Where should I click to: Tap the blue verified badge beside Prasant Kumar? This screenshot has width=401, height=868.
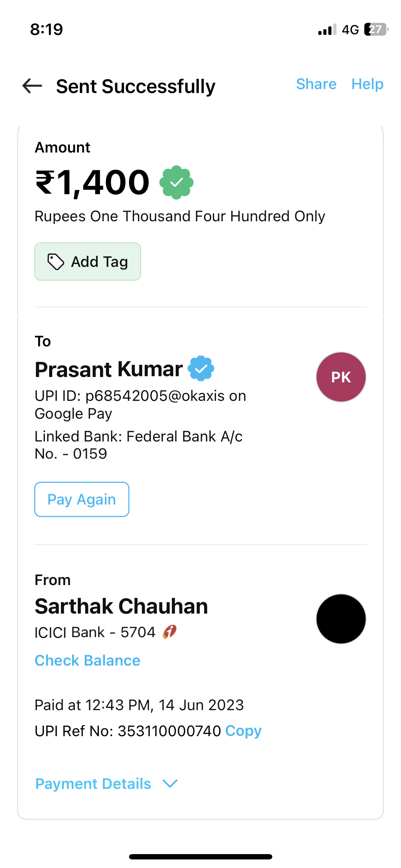[201, 369]
